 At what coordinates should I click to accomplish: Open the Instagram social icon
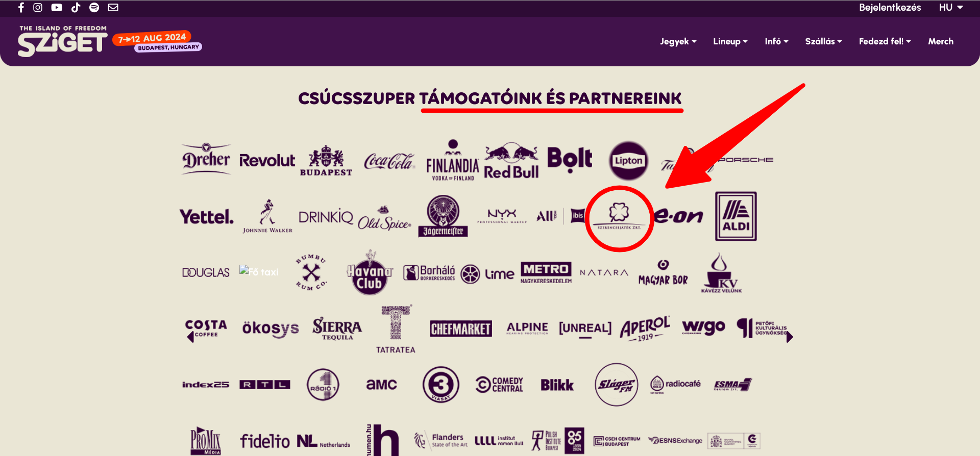38,8
